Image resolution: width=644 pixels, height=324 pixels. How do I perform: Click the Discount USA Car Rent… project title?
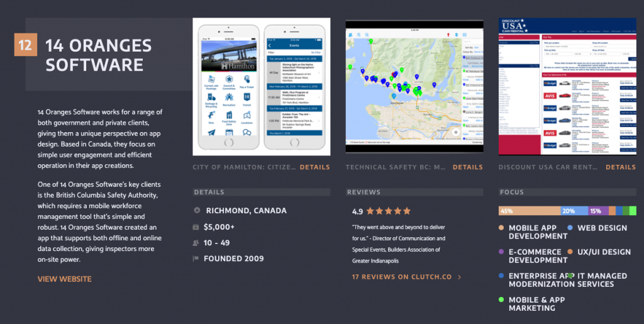coord(548,167)
